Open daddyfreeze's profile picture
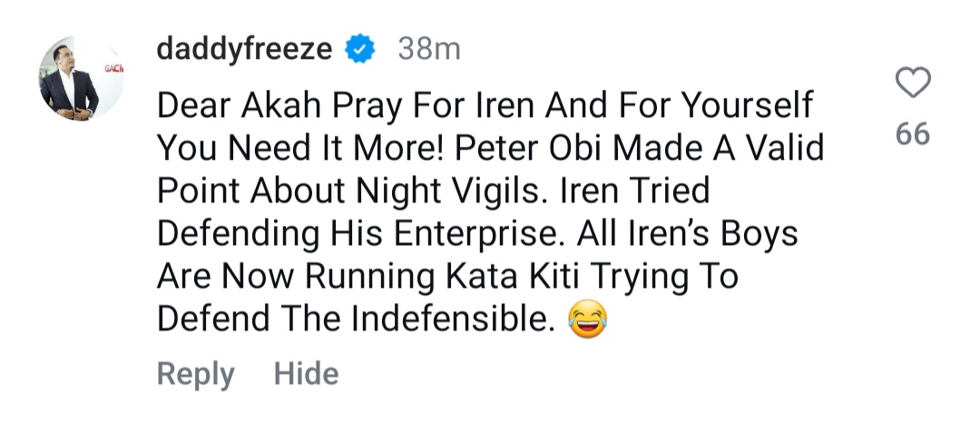This screenshot has width=980, height=423. [82, 79]
